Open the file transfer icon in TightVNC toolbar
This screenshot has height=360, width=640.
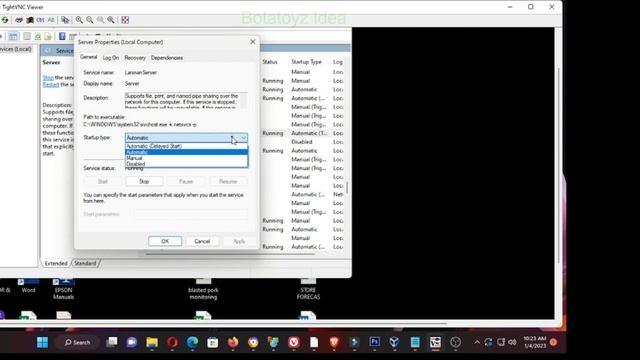65,20
